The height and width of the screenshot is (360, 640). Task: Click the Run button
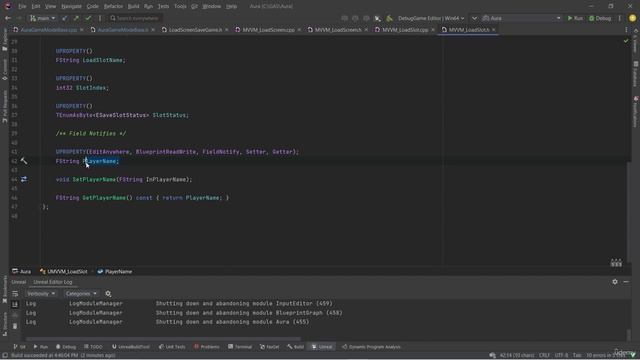click(575, 18)
